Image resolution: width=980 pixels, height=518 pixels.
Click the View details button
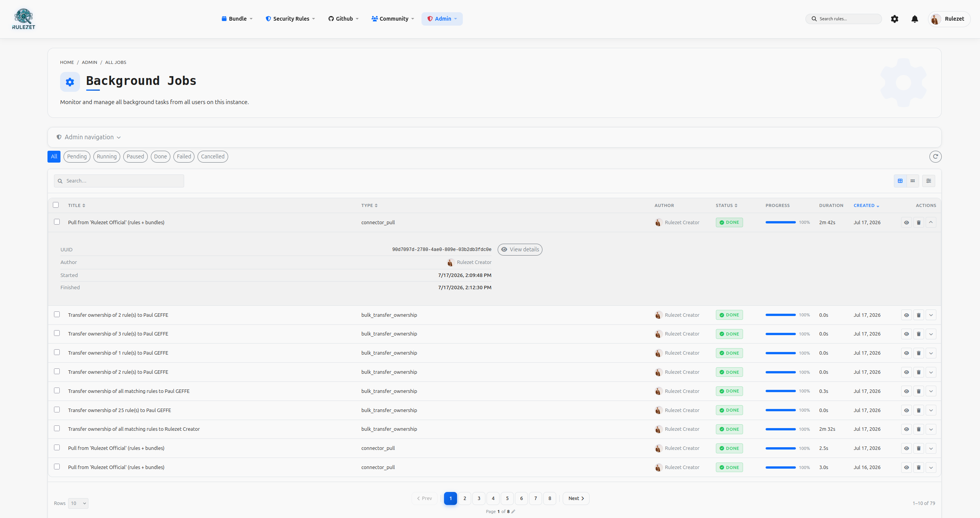520,249
